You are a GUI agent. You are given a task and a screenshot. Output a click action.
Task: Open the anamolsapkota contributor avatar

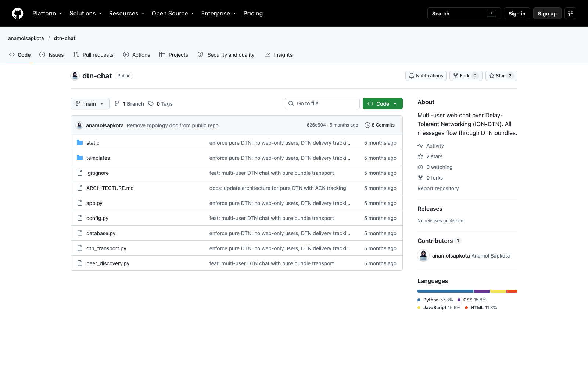[423, 255]
